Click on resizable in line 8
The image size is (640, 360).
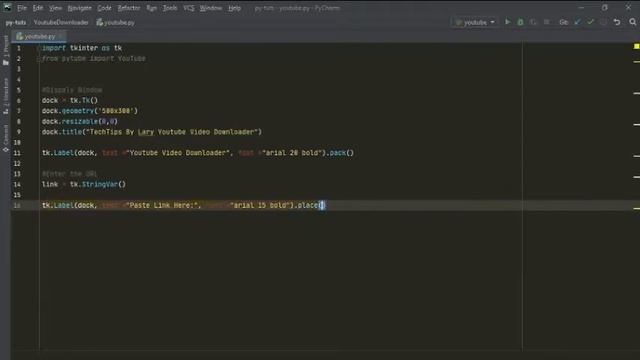[80, 122]
